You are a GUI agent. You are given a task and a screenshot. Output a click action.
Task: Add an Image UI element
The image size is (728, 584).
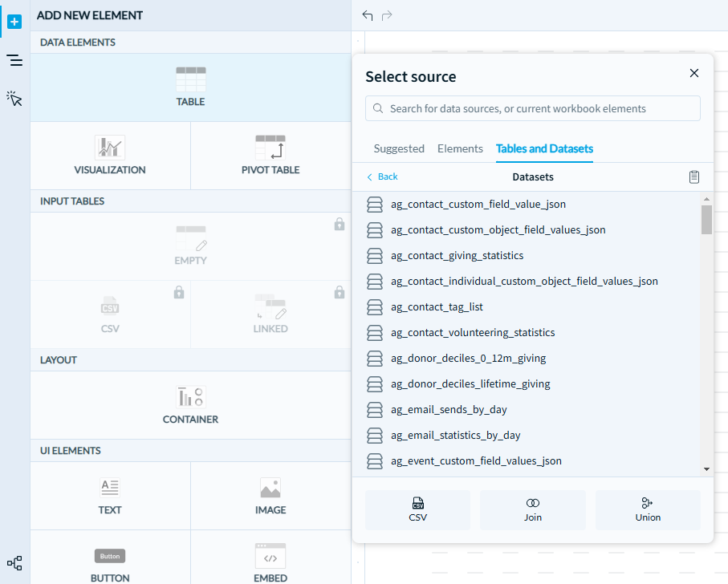270,496
